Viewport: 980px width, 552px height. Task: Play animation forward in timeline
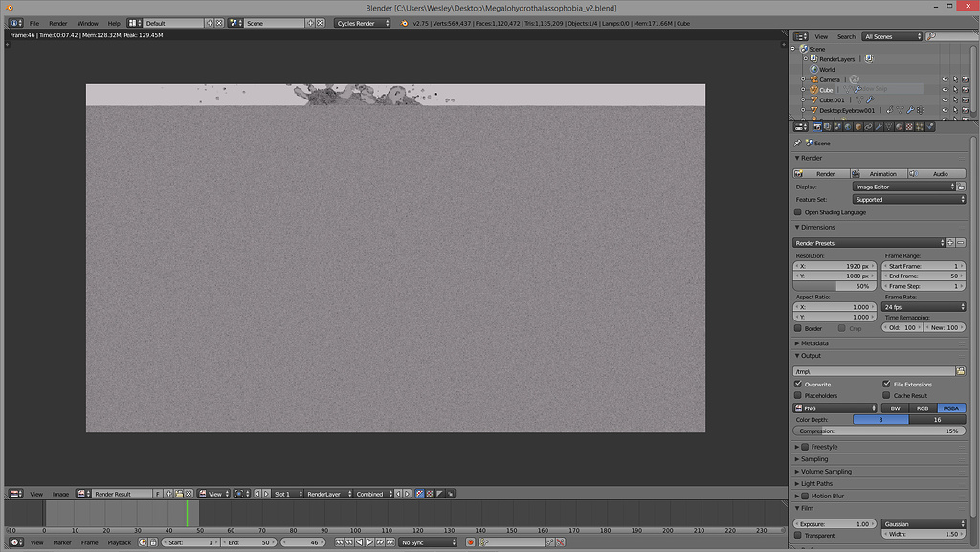click(x=369, y=542)
